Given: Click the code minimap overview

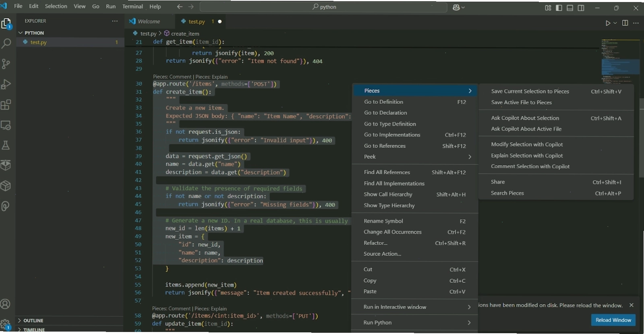Looking at the screenshot, I should (620, 60).
